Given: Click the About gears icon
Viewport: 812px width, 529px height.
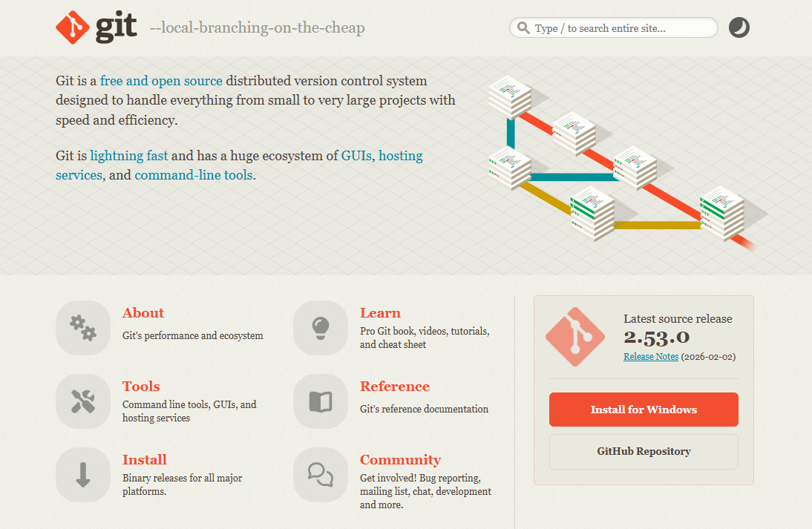Looking at the screenshot, I should click(x=83, y=328).
